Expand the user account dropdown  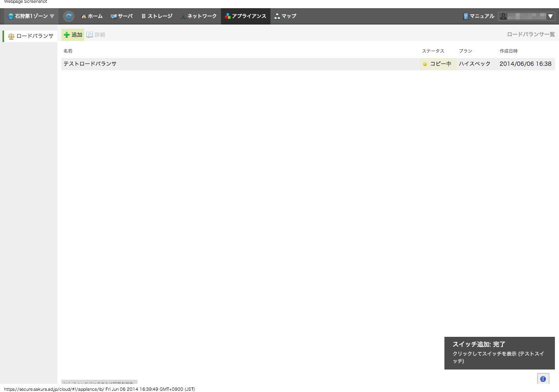point(526,16)
